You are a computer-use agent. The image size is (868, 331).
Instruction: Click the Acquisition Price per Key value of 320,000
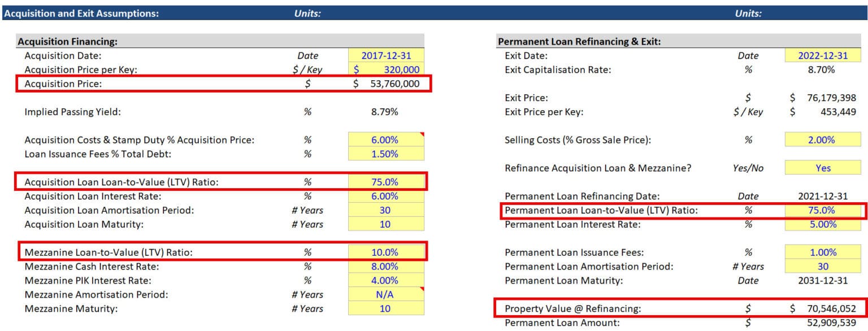click(386, 69)
